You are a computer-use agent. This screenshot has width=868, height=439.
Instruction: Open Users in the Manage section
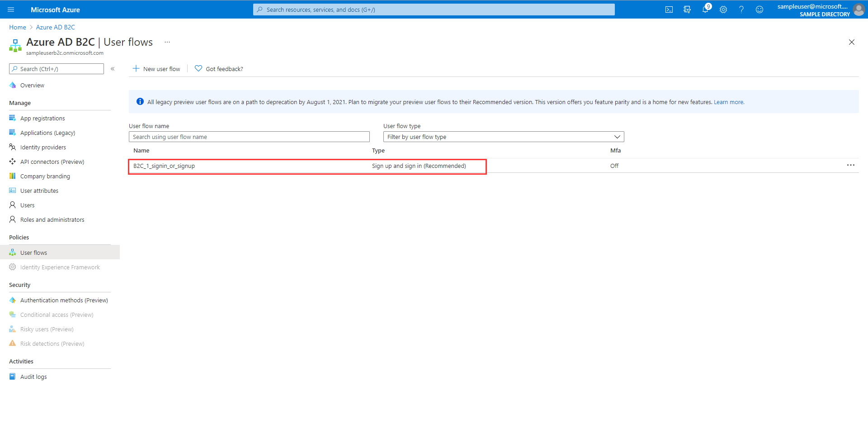point(27,205)
